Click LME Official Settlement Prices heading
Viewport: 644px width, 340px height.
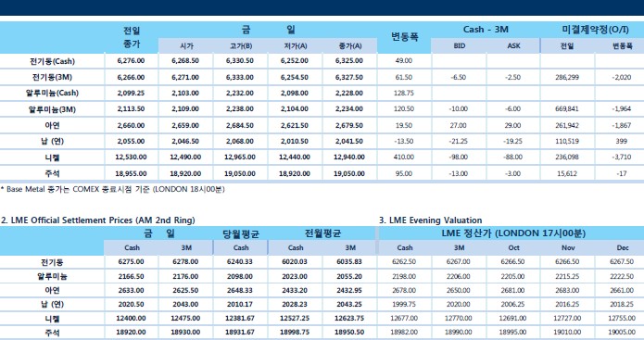click(x=98, y=220)
